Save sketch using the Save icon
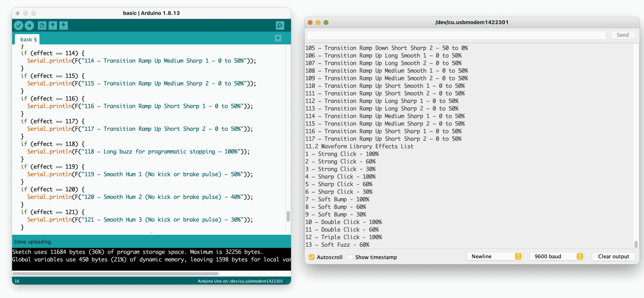 [63, 26]
